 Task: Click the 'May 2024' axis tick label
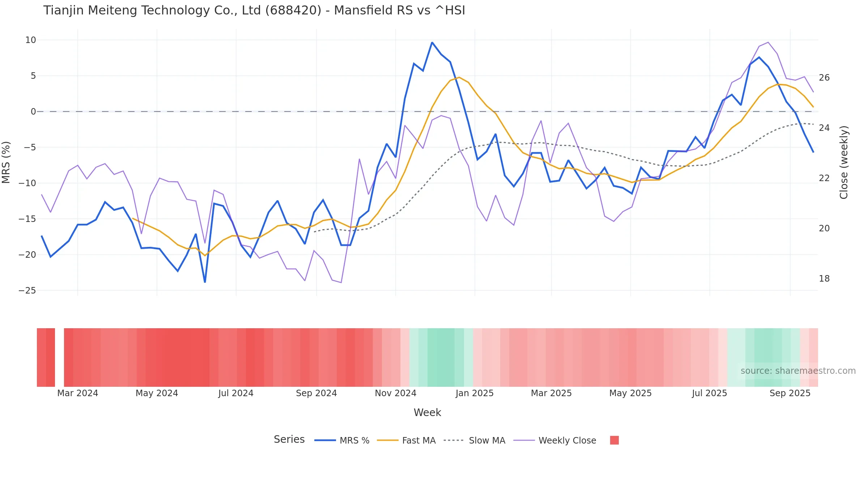point(157,393)
